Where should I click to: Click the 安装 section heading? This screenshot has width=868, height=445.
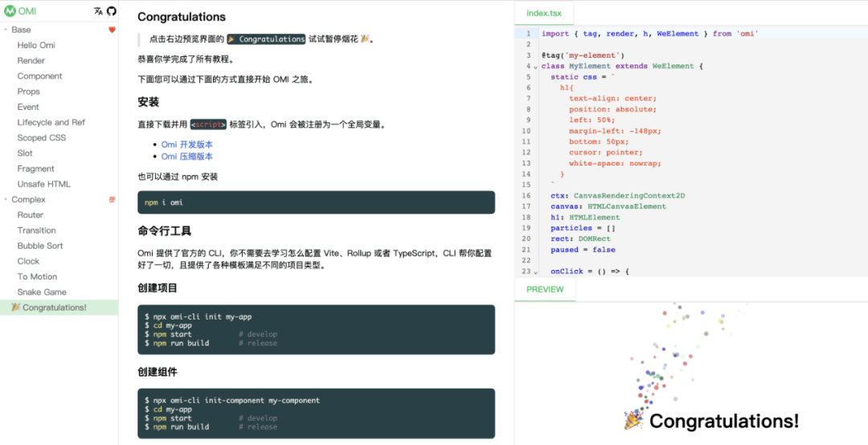tap(149, 102)
